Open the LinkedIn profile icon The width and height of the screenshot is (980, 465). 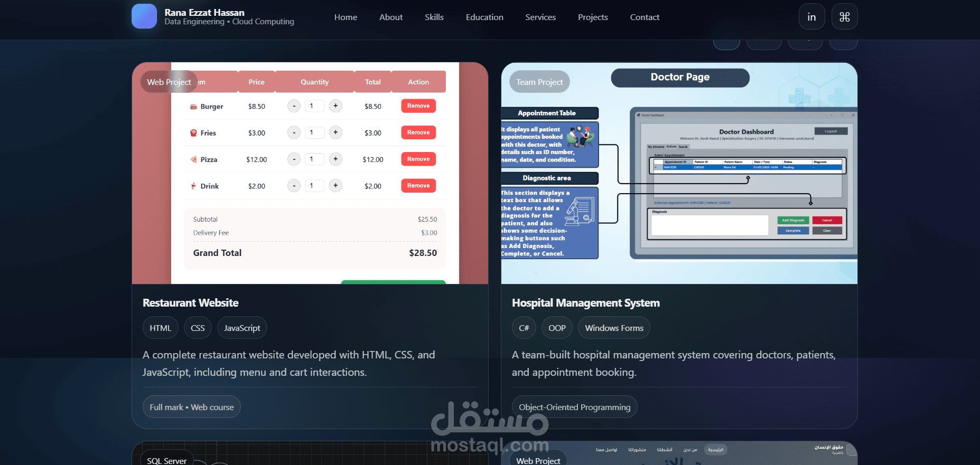(x=811, y=17)
